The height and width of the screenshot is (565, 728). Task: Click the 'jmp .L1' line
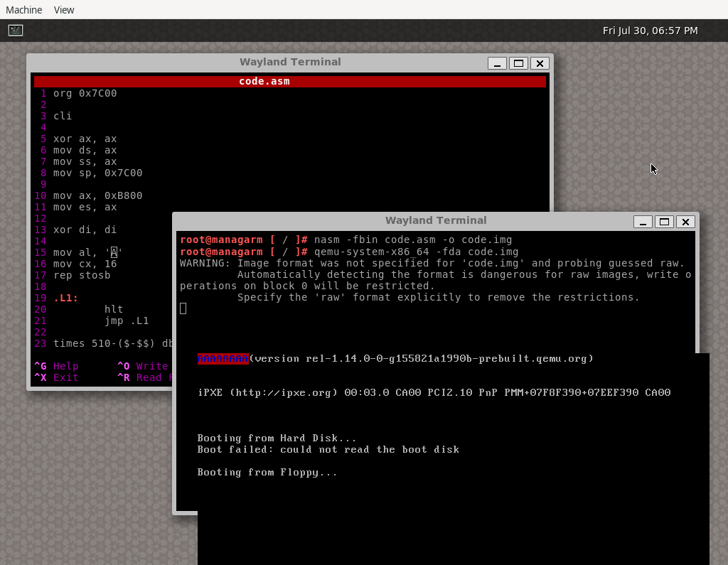[127, 321]
